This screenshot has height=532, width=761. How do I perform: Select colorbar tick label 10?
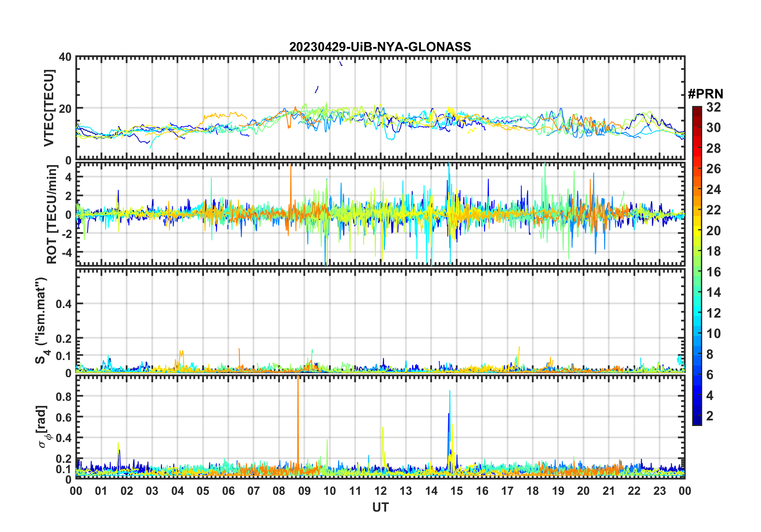(713, 334)
